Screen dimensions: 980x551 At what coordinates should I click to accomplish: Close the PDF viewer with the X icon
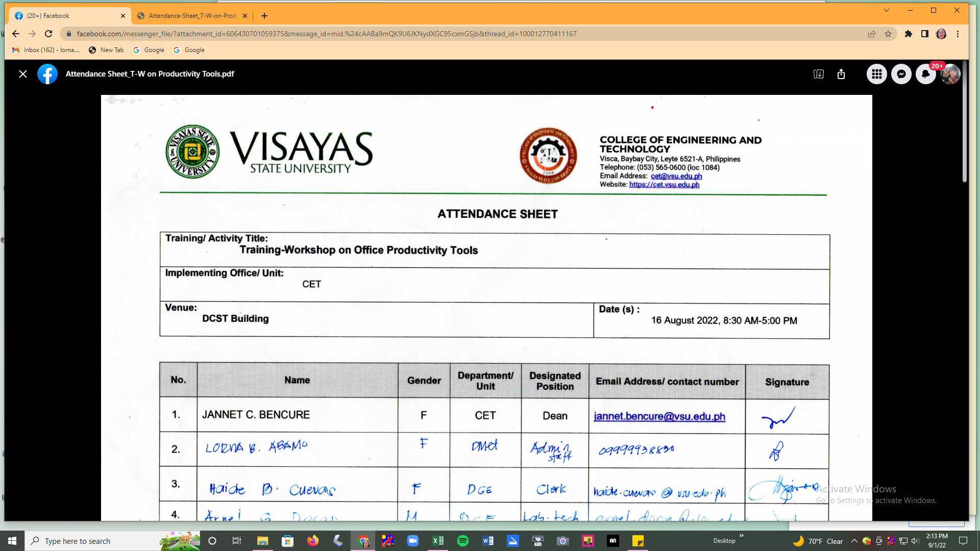[x=23, y=74]
